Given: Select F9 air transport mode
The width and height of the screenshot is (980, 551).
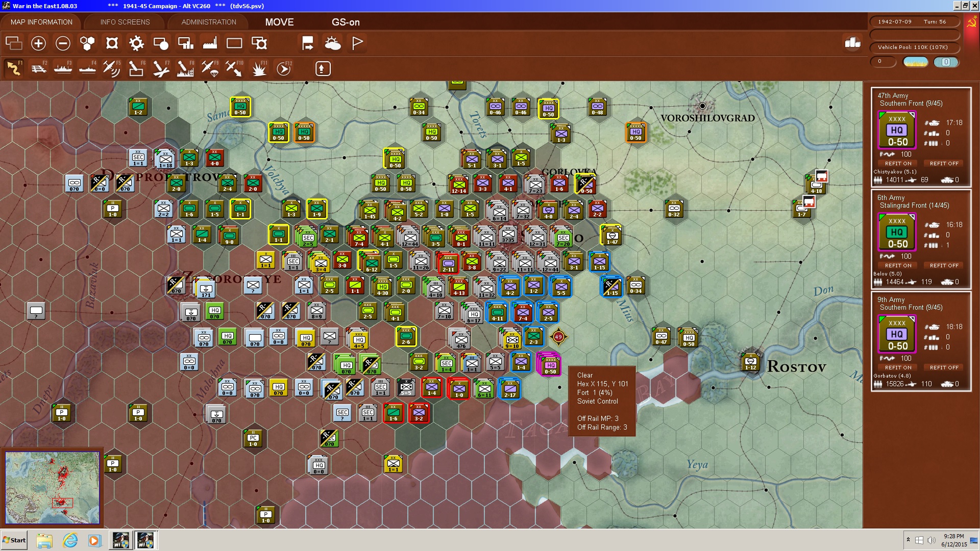Looking at the screenshot, I should click(x=210, y=68).
